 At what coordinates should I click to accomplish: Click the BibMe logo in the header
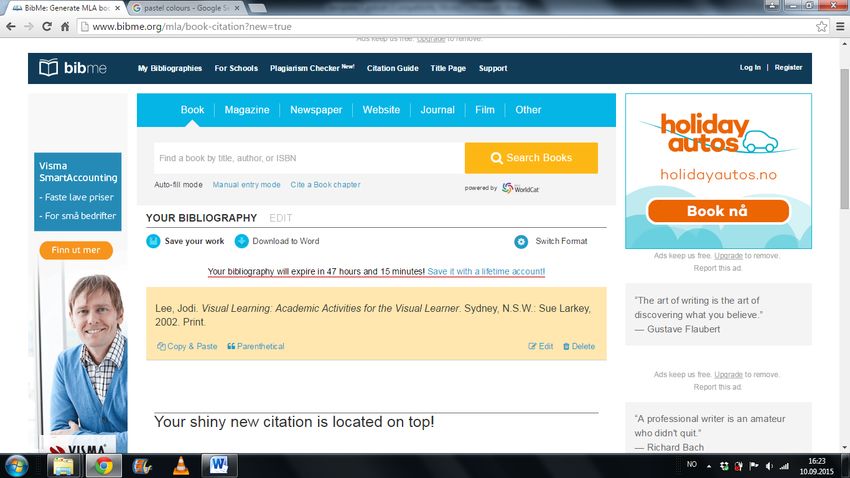(73, 68)
